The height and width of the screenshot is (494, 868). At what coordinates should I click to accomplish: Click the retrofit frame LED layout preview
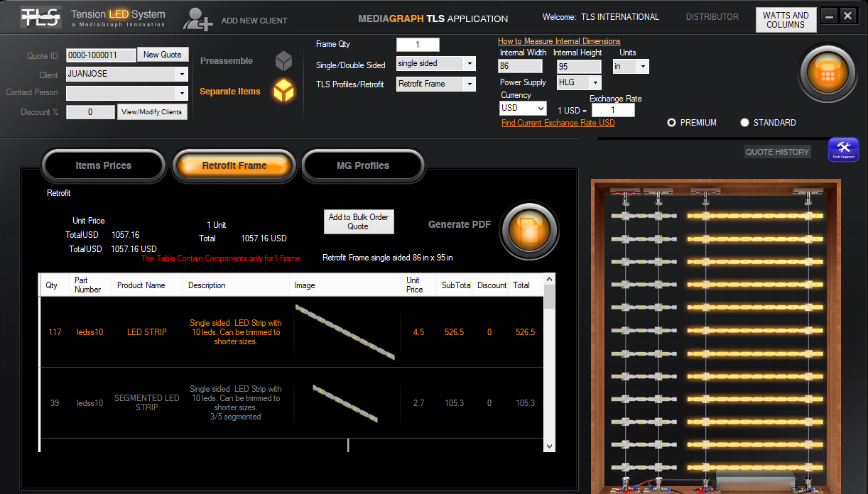coord(716,336)
